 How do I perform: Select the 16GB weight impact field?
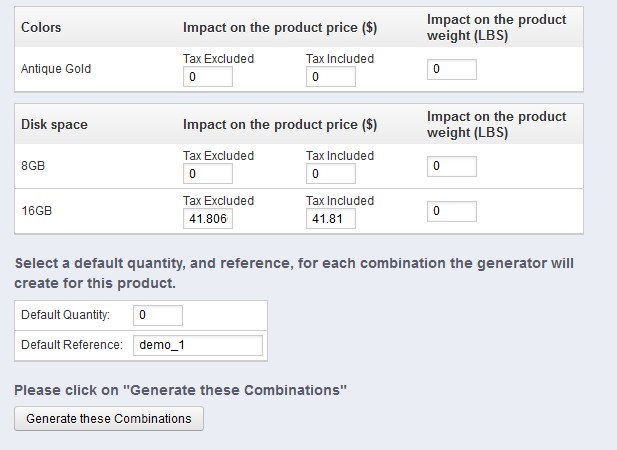coord(451,212)
